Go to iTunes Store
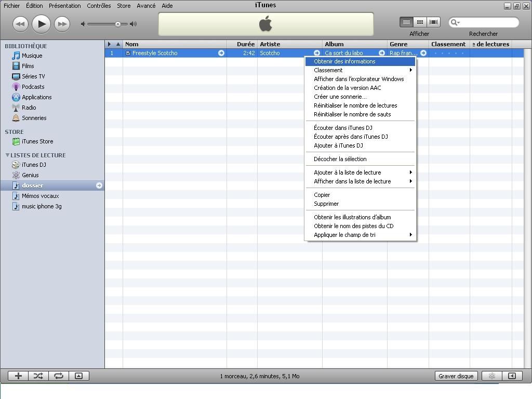Image resolution: width=532 pixels, height=399 pixels. pos(37,141)
